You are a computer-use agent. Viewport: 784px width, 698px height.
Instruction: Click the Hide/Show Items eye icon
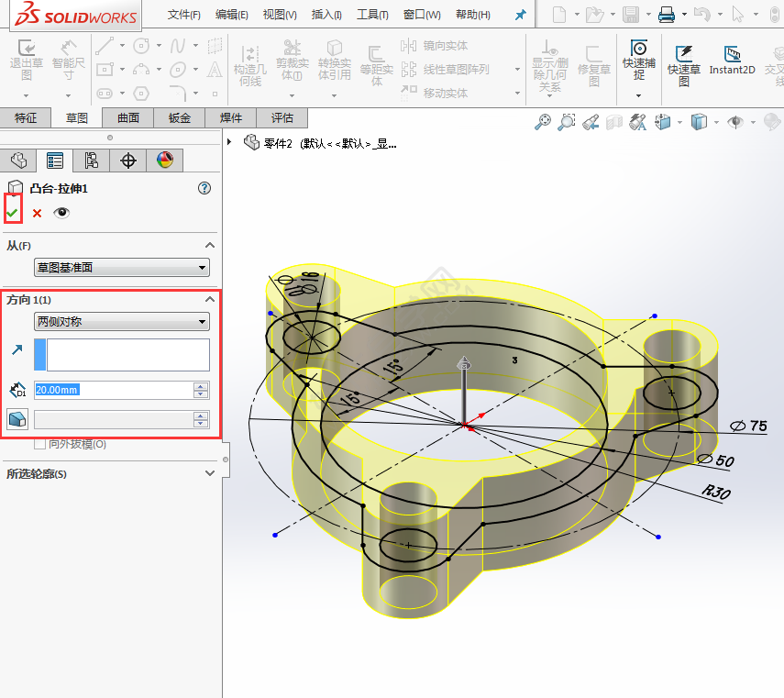[x=735, y=122]
